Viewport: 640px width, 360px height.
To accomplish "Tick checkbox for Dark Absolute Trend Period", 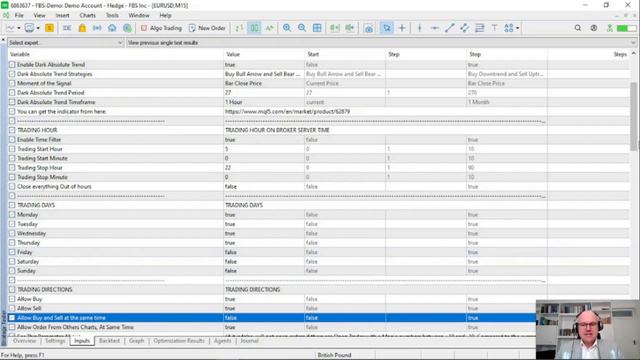I will [12, 93].
